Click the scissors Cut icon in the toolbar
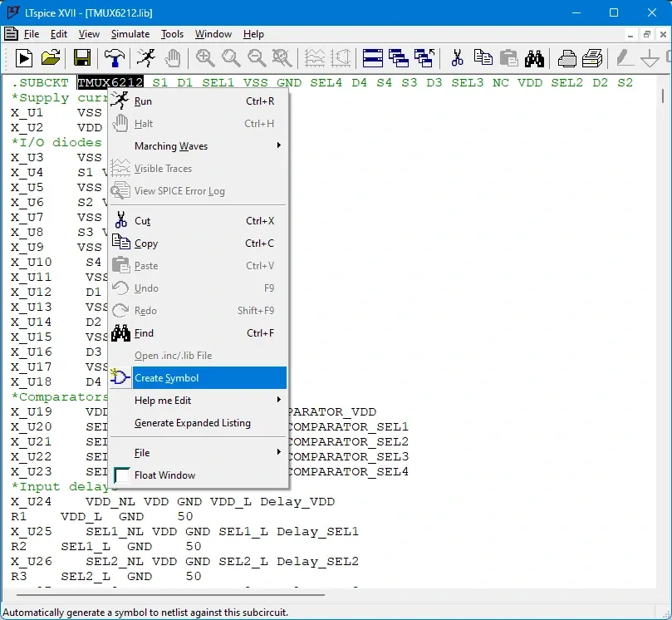672x620 pixels. (x=458, y=58)
